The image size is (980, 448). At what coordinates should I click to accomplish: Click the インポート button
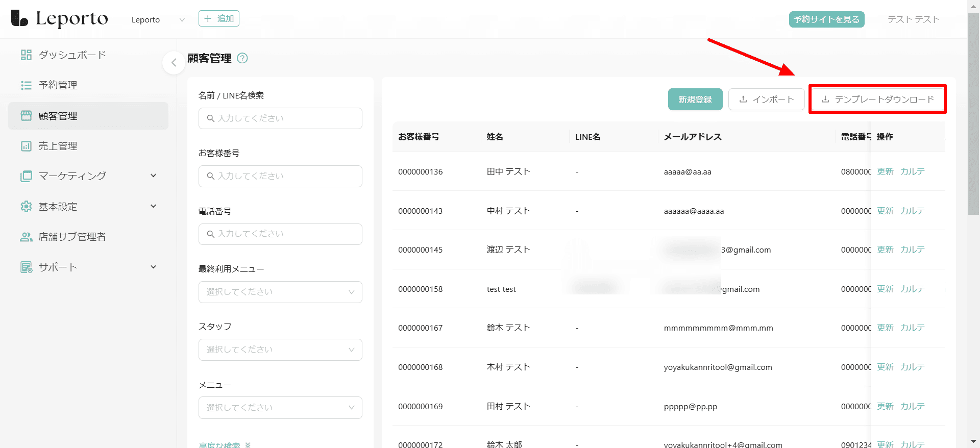click(766, 99)
